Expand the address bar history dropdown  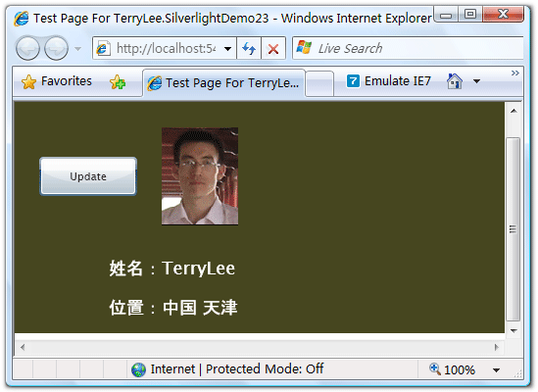[227, 49]
